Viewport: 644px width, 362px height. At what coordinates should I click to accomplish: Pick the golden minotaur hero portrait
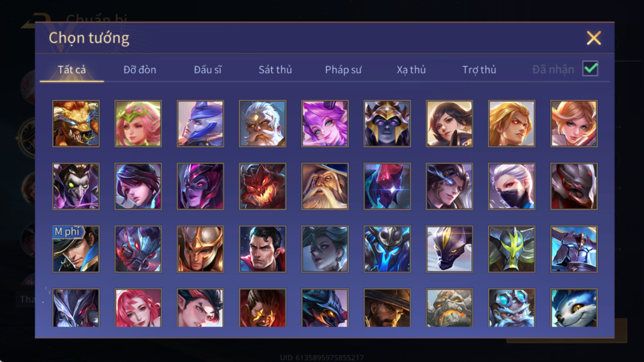(76, 124)
